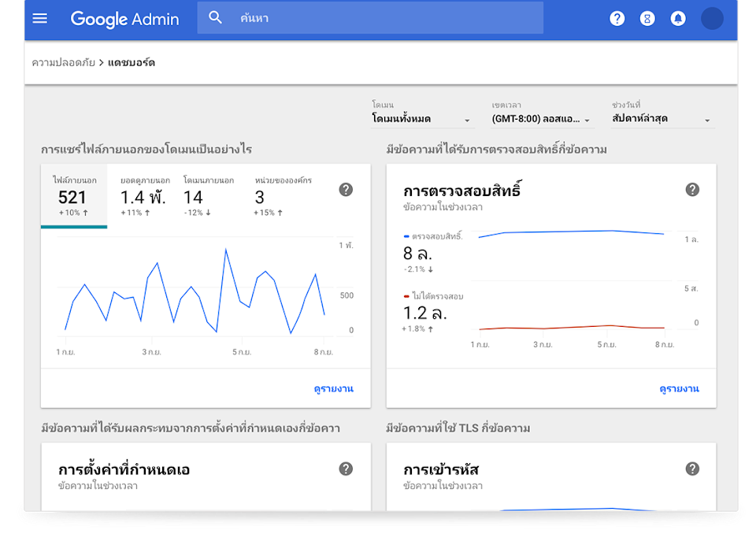Click the user account avatar

[712, 18]
